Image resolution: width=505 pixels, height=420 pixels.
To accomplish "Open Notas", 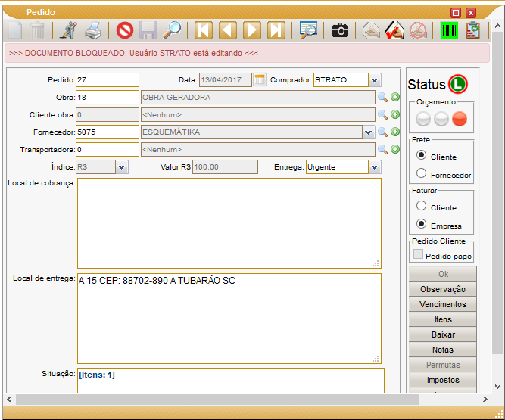I will click(442, 350).
